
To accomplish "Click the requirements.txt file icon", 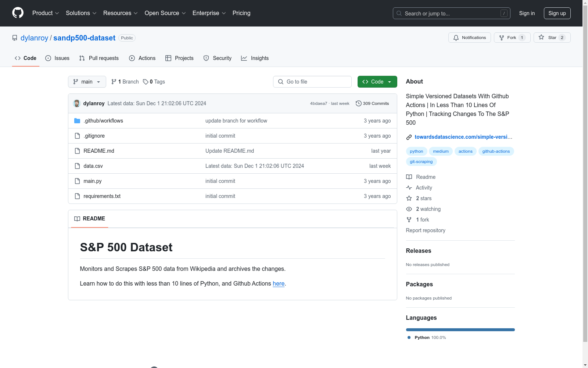I will (77, 196).
